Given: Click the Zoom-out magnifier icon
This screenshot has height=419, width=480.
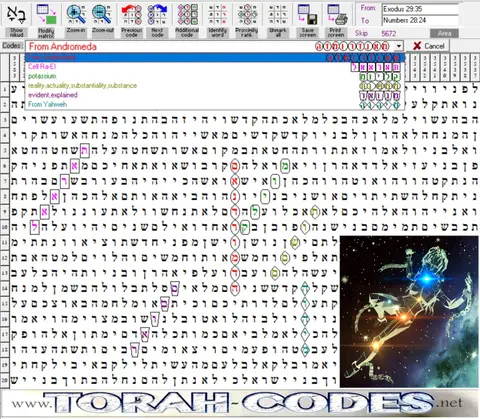Looking at the screenshot, I should click(102, 14).
